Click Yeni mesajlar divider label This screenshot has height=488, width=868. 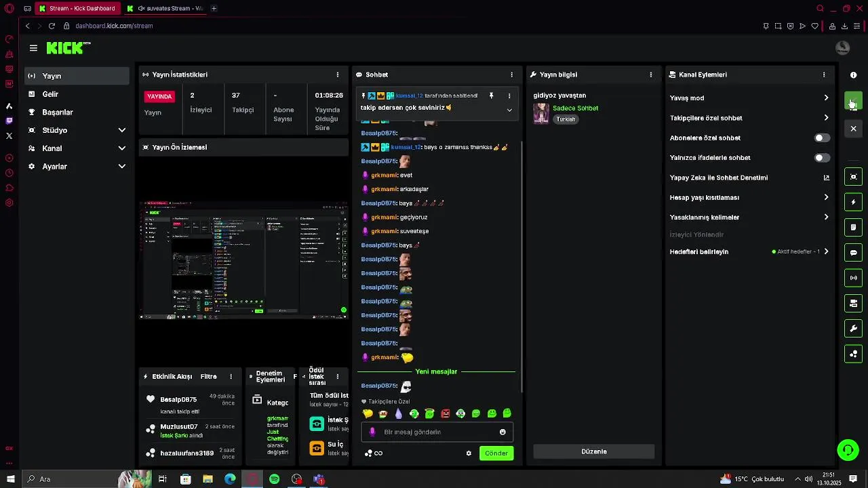tap(436, 371)
